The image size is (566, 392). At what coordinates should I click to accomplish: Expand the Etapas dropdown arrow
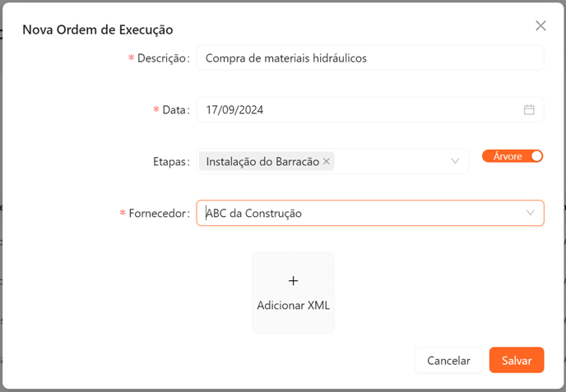[x=455, y=161]
